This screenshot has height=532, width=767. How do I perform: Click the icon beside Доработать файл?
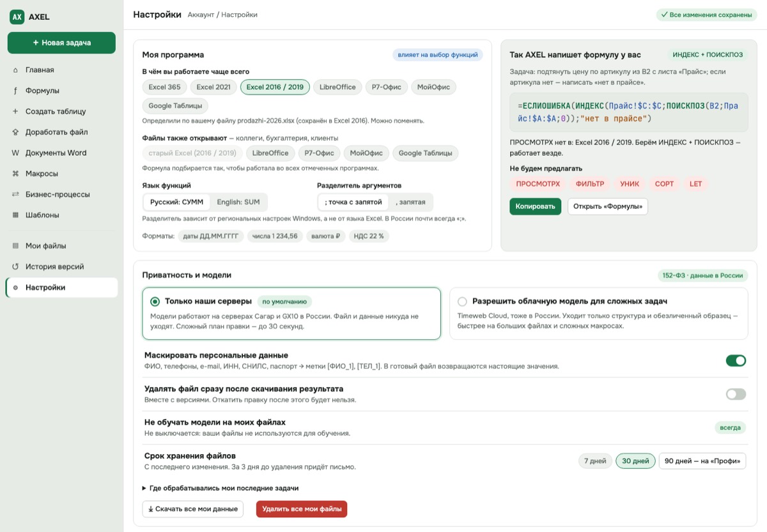coord(15,132)
